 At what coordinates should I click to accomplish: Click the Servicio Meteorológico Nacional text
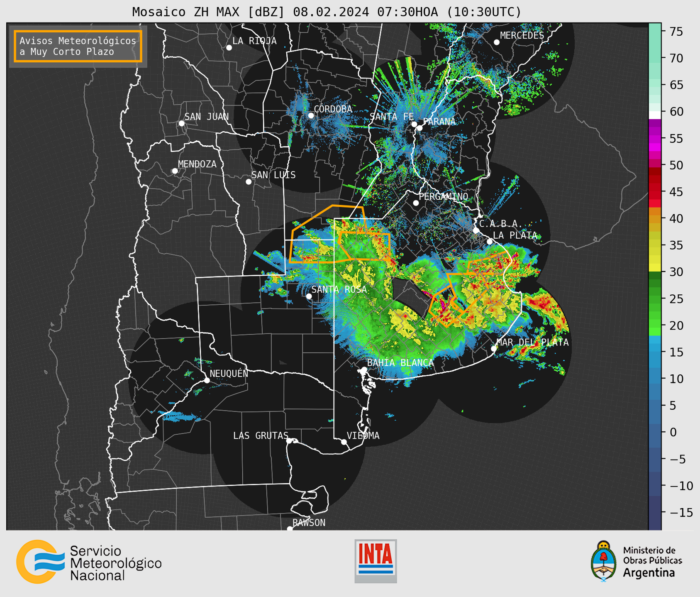tap(116, 563)
